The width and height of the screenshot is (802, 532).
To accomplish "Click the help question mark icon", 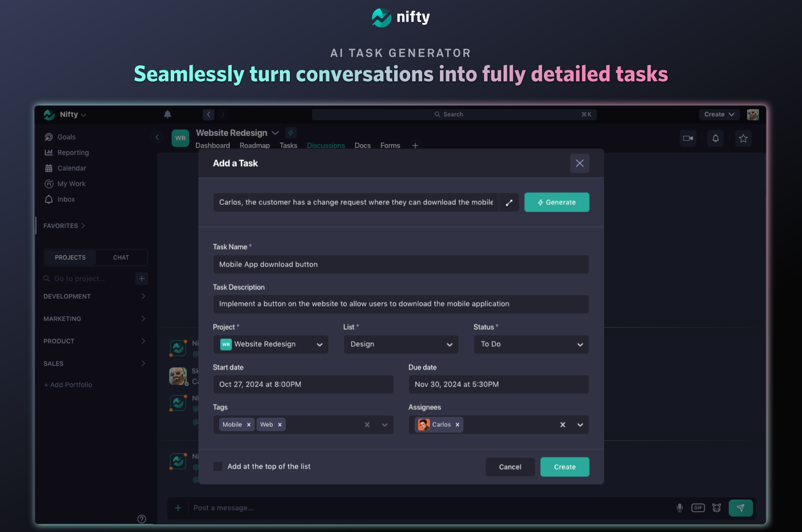I will (142, 519).
